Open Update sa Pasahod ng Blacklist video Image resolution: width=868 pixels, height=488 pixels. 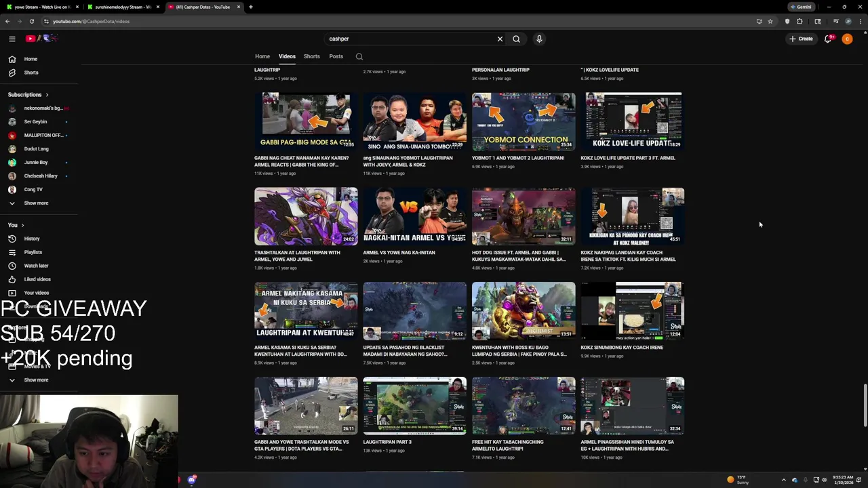(x=405, y=350)
